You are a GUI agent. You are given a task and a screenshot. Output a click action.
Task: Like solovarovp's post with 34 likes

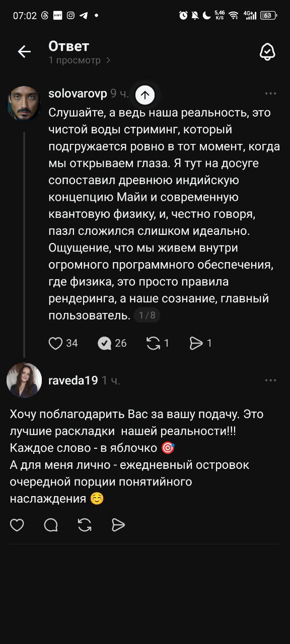click(55, 343)
